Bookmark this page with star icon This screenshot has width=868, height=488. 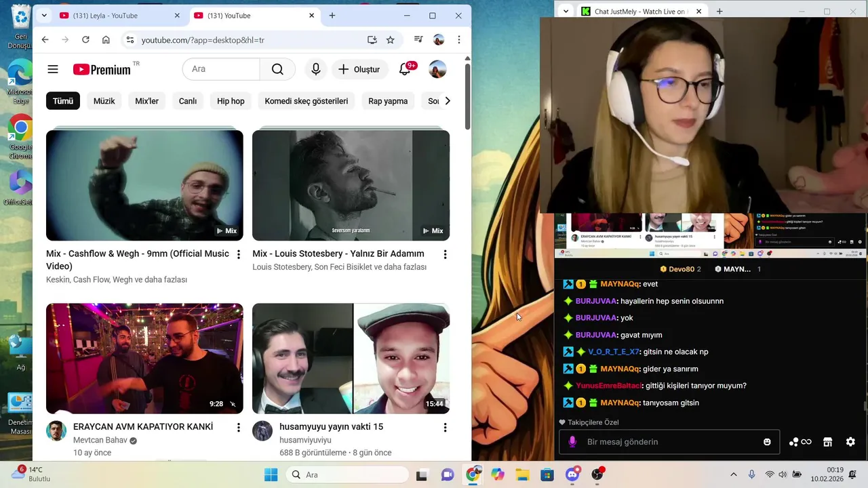[x=391, y=40]
